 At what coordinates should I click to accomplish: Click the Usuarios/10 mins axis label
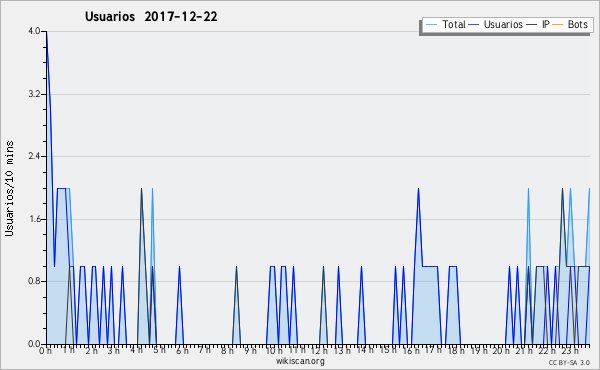(x=10, y=189)
